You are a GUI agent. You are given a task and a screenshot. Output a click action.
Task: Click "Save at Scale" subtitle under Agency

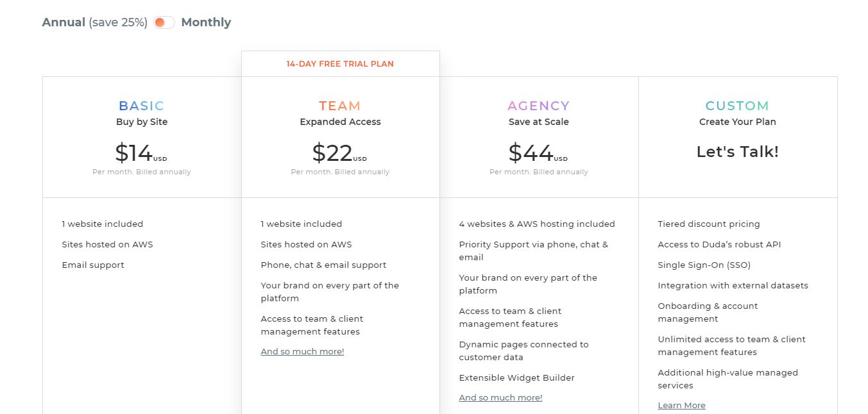click(538, 122)
